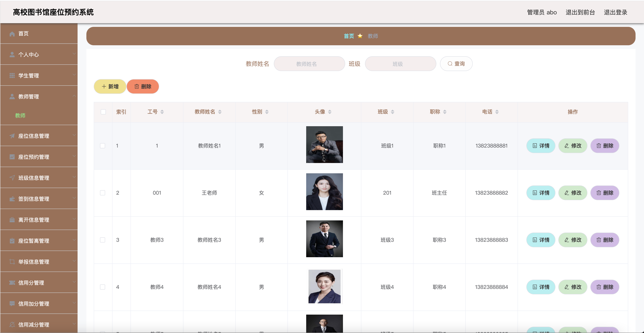Click the 查询 search button

456,63
